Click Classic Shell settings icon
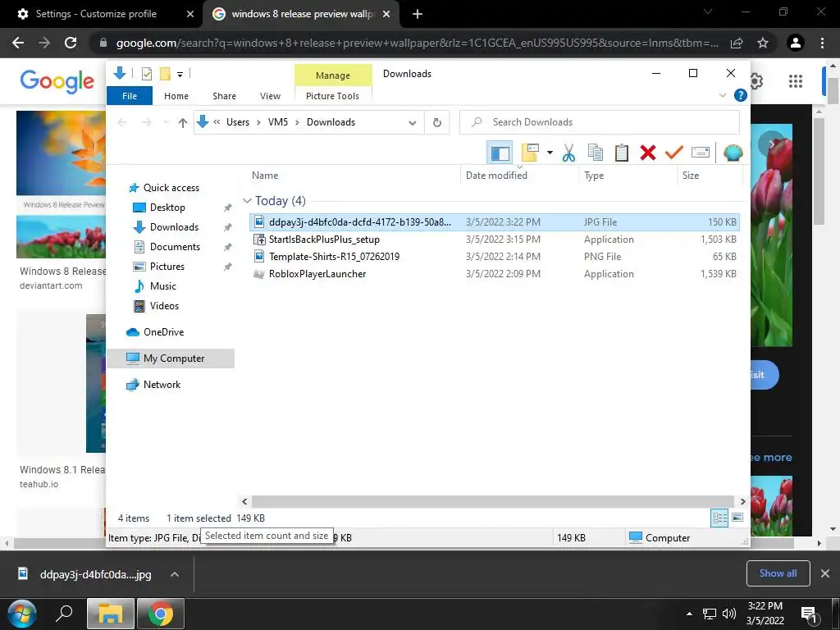 (x=733, y=153)
